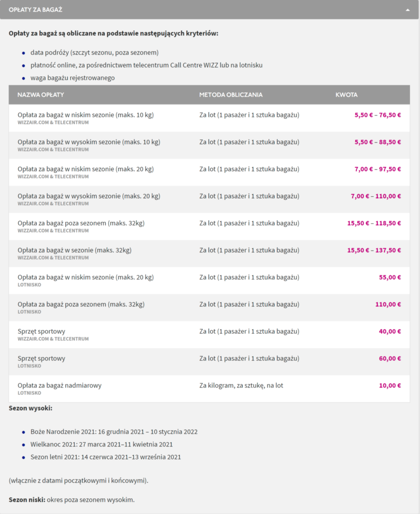Viewport: 420px width, 514px height.
Task: Select the Opłata za bagaż nadmiarowy row
Action: 209,389
